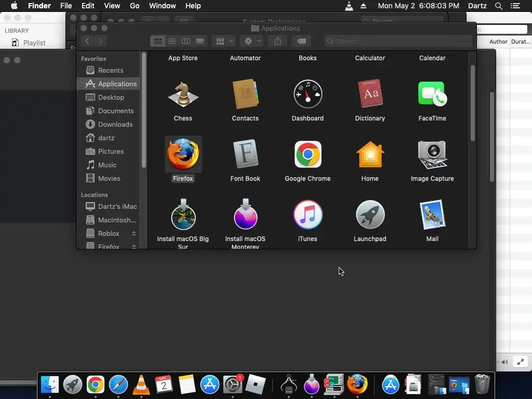532x399 pixels.
Task: Open the Image Capture app icon
Action: click(x=432, y=154)
